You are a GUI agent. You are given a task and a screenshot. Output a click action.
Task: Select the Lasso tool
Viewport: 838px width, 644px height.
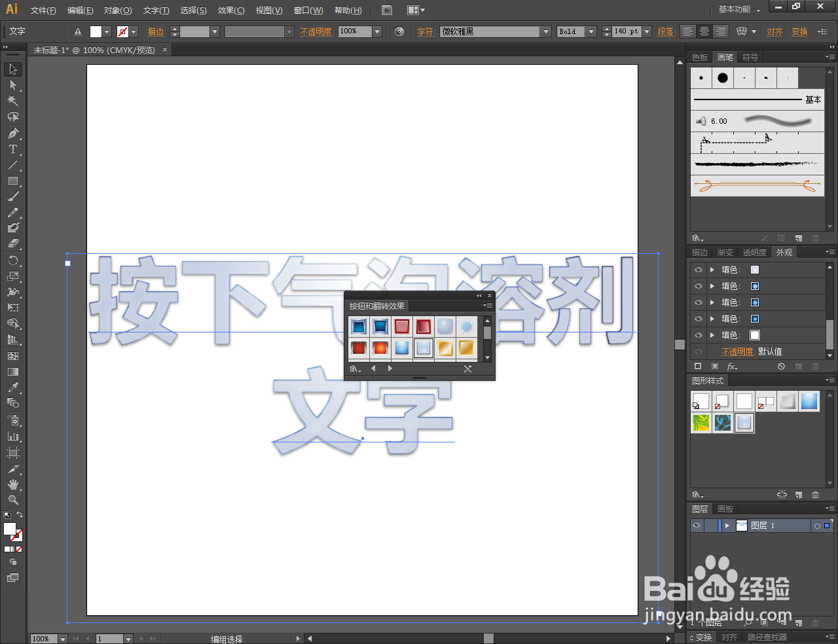pyautogui.click(x=13, y=116)
